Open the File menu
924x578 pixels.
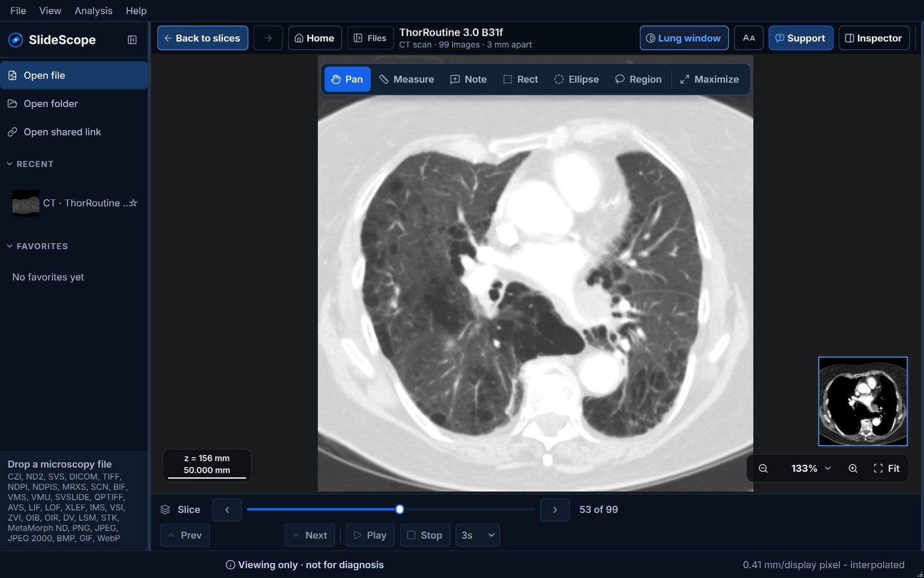point(18,10)
